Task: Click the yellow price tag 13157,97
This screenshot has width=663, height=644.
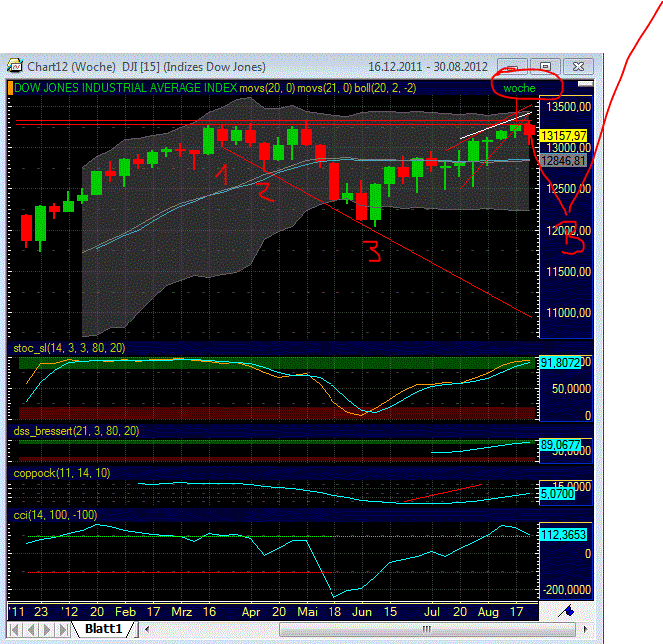Action: 563,136
